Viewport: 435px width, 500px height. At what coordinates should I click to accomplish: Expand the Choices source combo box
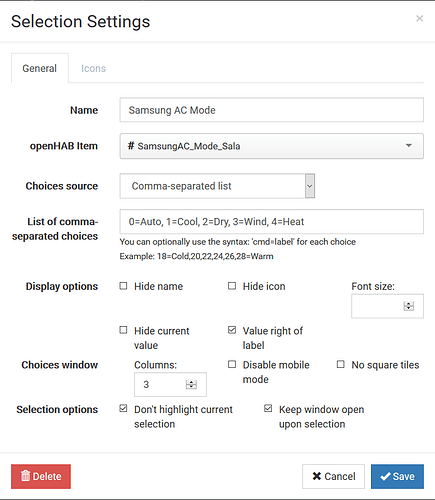[310, 186]
